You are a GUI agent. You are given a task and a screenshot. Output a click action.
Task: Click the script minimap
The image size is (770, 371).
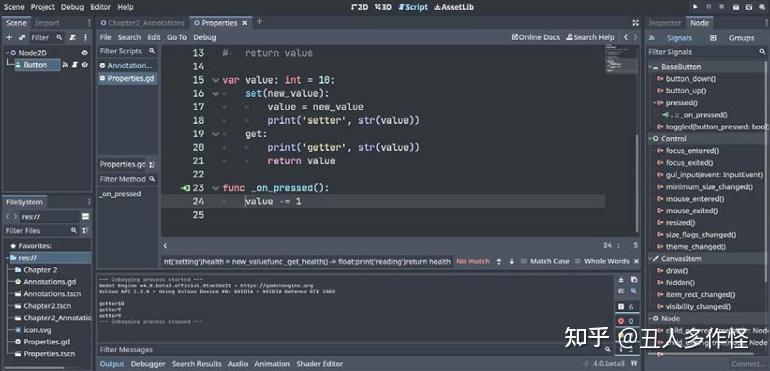(x=621, y=59)
